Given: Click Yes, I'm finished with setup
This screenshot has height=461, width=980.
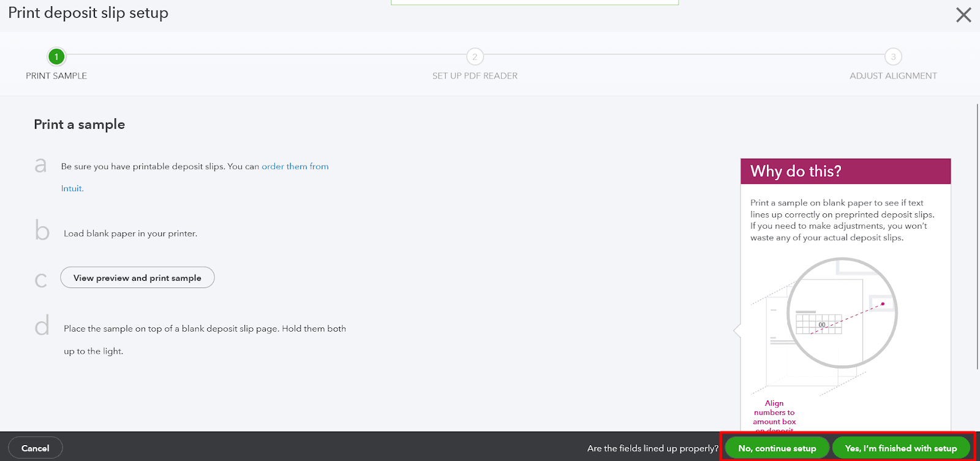Looking at the screenshot, I should tap(900, 448).
